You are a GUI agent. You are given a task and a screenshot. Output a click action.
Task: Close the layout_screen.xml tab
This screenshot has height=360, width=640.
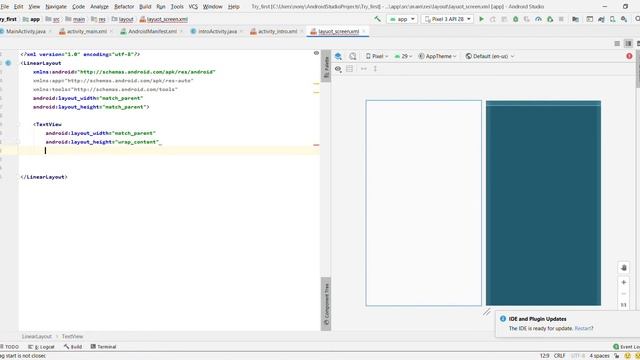(x=364, y=31)
